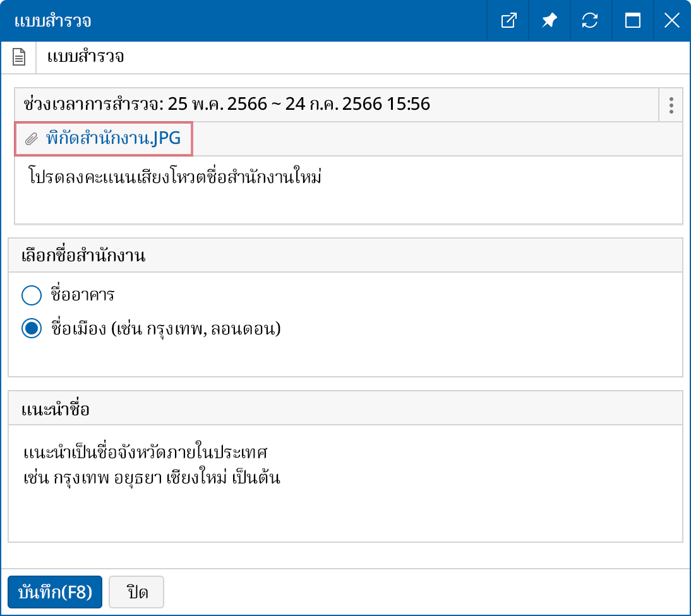Click the paperclip attachment icon
The width and height of the screenshot is (691, 616).
[x=31, y=138]
